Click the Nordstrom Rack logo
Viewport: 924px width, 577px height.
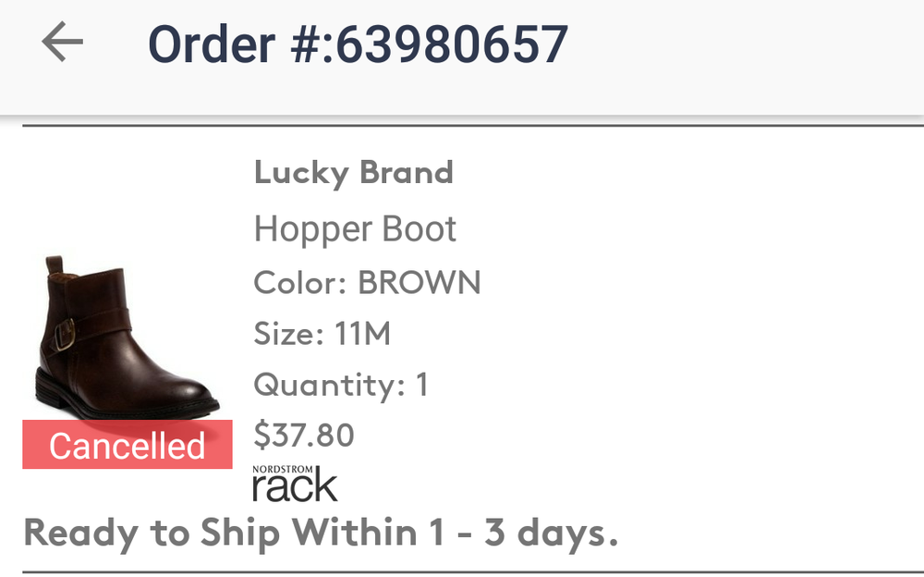pyautogui.click(x=295, y=483)
